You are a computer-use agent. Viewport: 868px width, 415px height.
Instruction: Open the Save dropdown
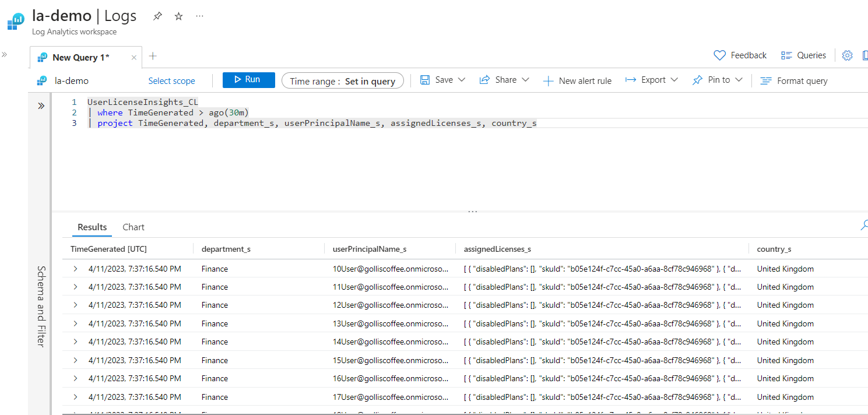point(443,80)
